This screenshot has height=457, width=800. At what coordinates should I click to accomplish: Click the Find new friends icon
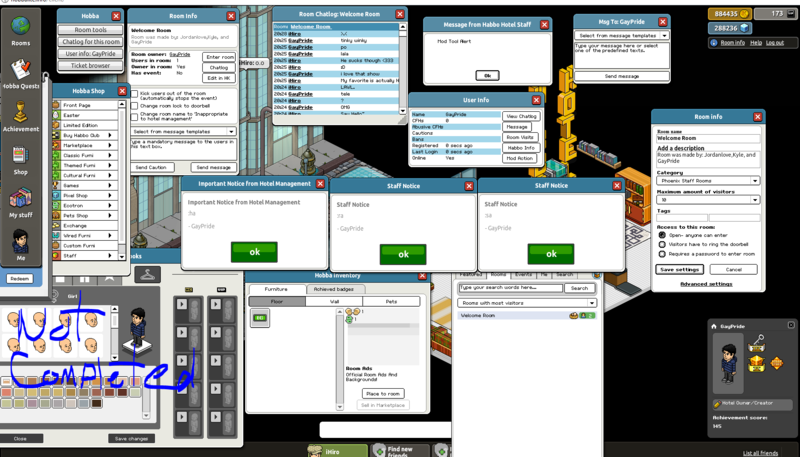(378, 450)
